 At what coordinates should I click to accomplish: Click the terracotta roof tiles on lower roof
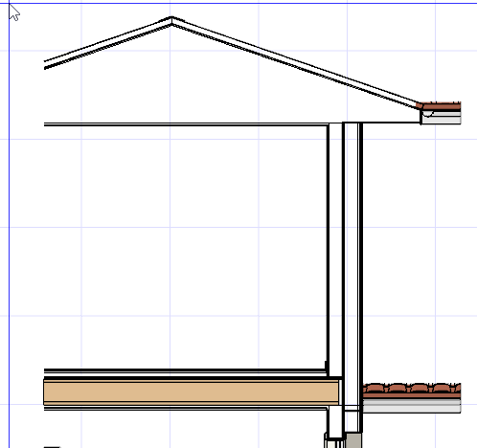click(x=412, y=391)
